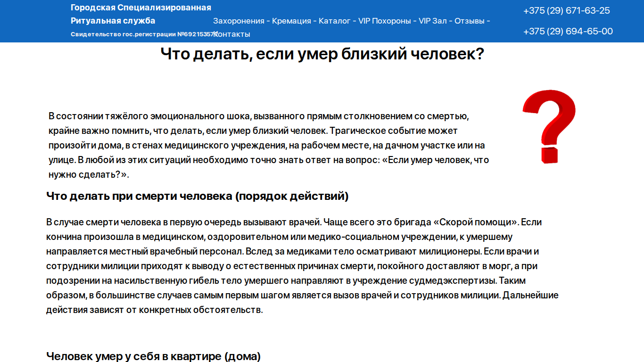This screenshot has height=362, width=644.
Task: Open the Кремация menu item
Action: (x=291, y=21)
